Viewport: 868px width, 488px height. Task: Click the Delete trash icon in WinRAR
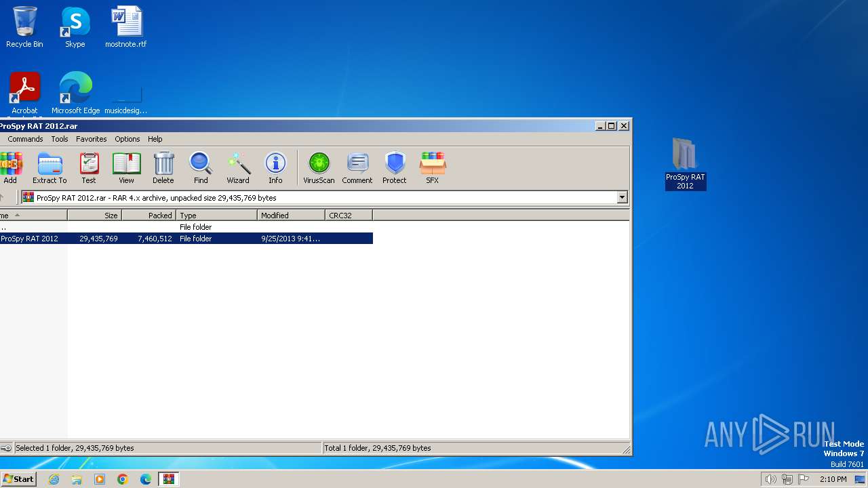pyautogui.click(x=163, y=168)
